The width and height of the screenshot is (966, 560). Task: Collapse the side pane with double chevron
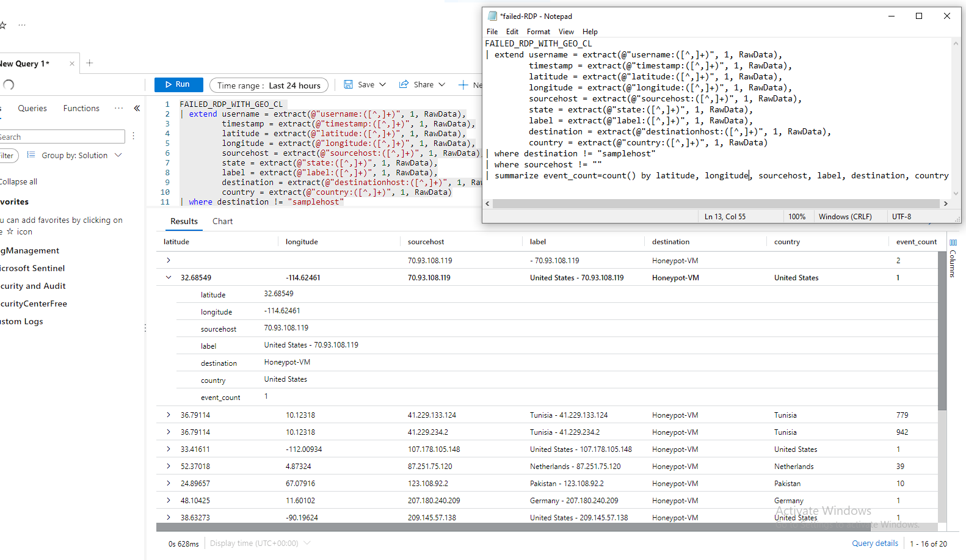pos(137,108)
